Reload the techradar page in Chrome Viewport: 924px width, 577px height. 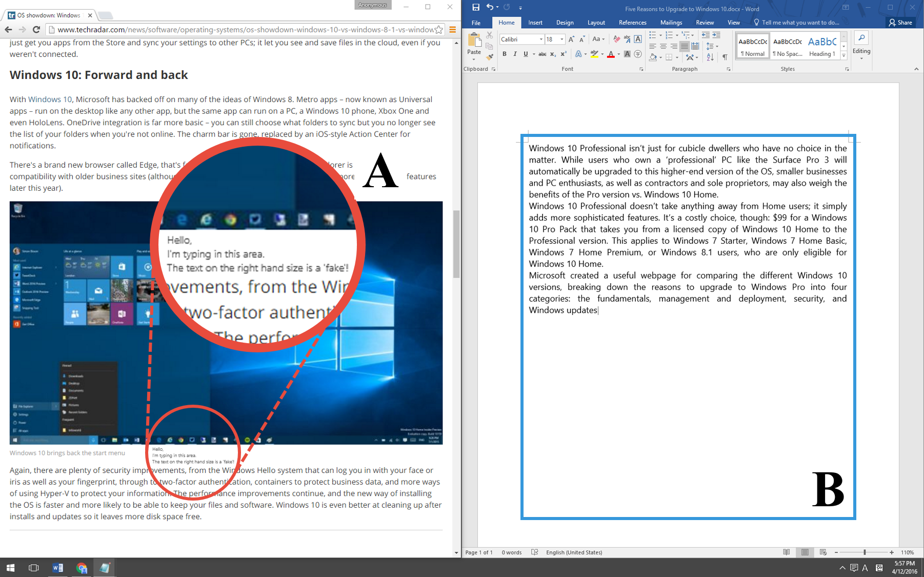36,30
